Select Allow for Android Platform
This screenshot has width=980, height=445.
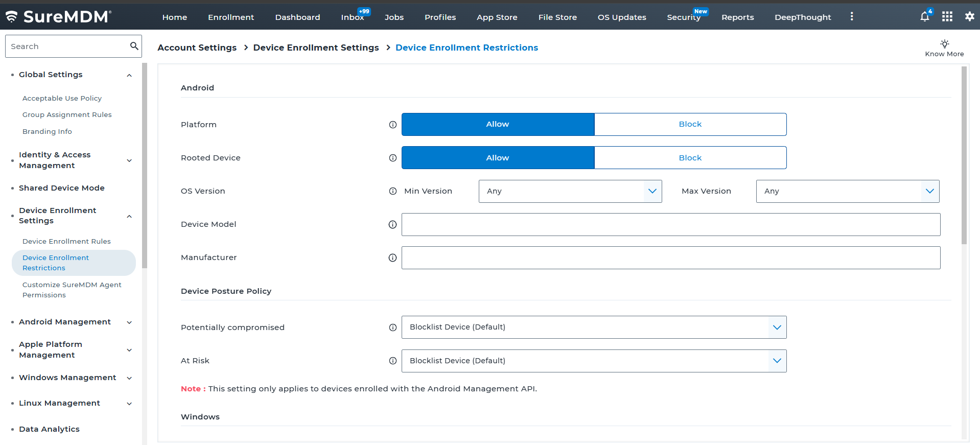click(498, 125)
